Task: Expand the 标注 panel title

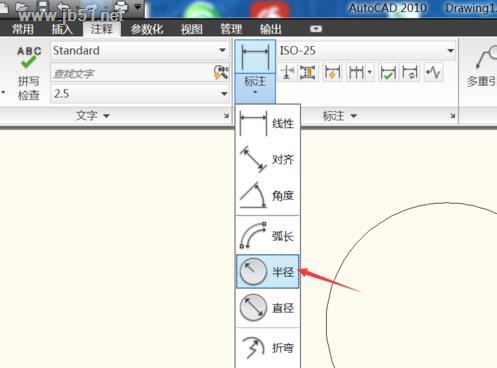Action: point(340,116)
